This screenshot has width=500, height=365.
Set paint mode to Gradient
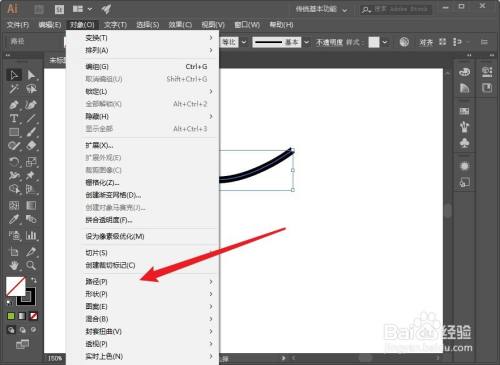(22, 316)
